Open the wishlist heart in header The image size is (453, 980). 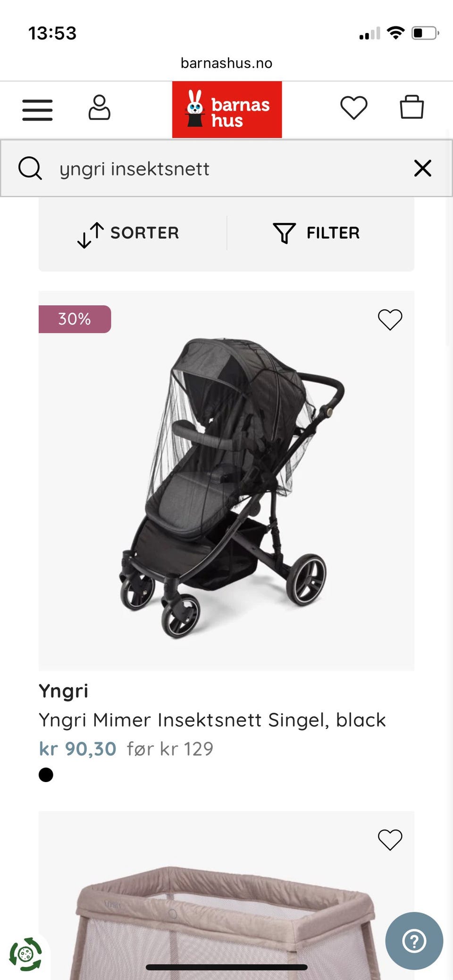coord(354,107)
